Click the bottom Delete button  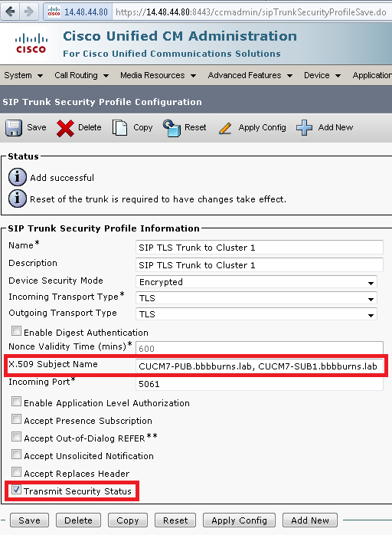coord(78,520)
